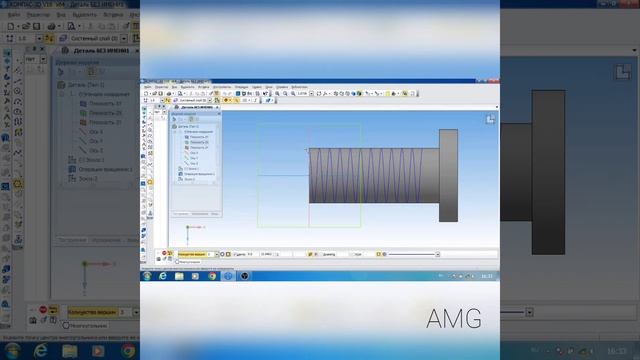
Task: Switch to Исполнения tab below model tree
Action: click(200, 214)
